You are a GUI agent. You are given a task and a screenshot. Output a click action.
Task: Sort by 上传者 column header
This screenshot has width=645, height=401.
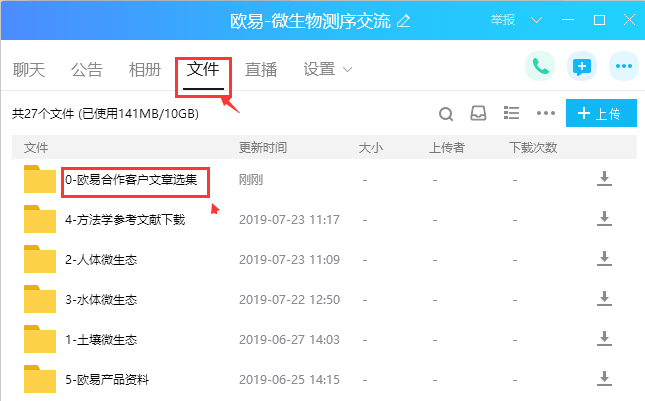(447, 148)
